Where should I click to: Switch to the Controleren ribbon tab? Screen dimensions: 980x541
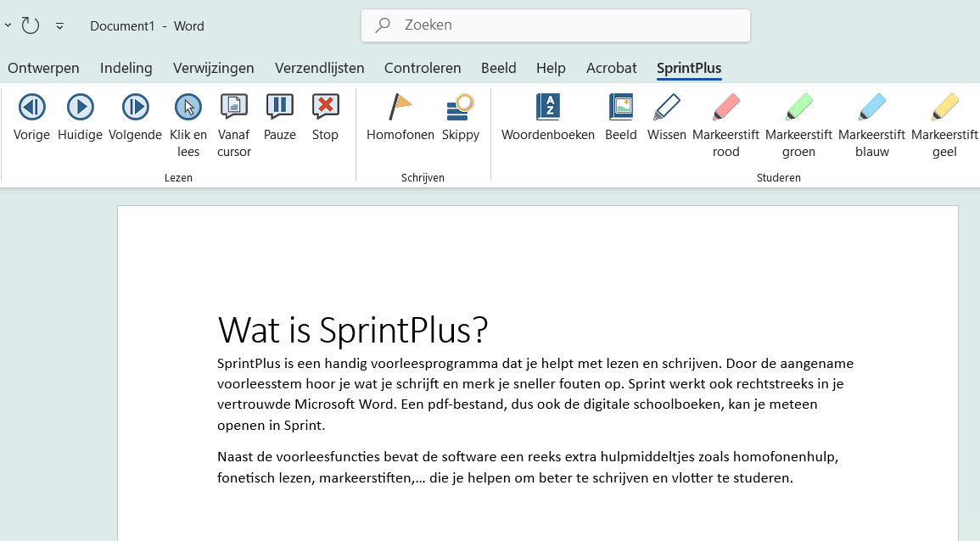point(423,68)
